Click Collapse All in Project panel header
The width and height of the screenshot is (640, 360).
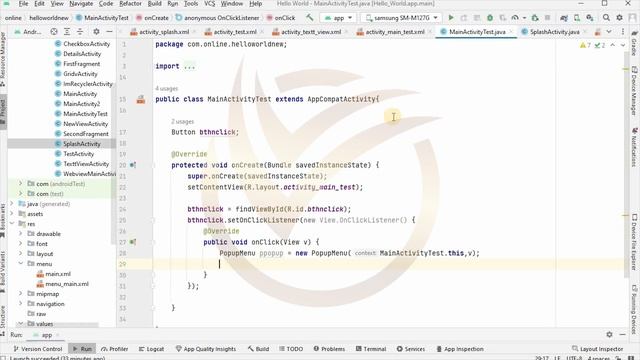click(x=80, y=31)
